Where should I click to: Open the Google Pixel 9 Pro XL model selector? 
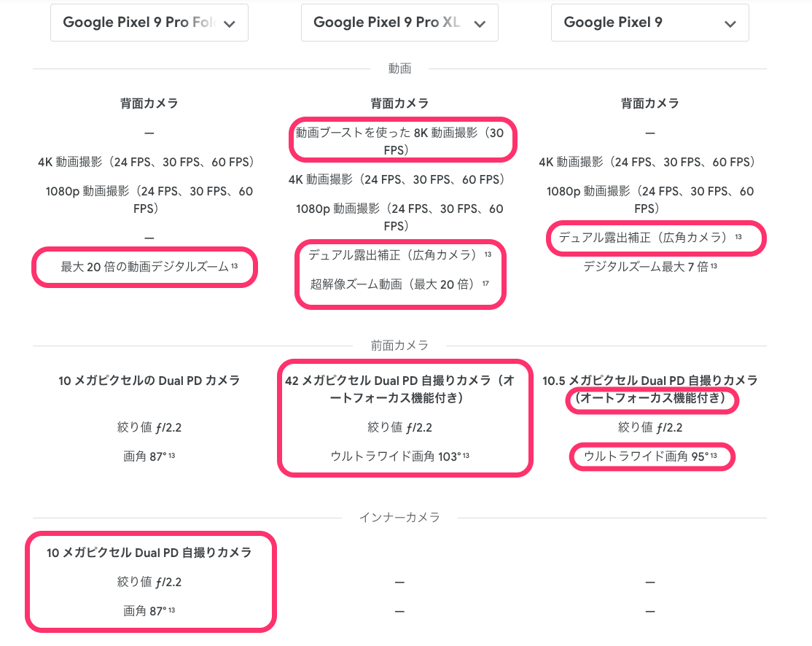(399, 23)
